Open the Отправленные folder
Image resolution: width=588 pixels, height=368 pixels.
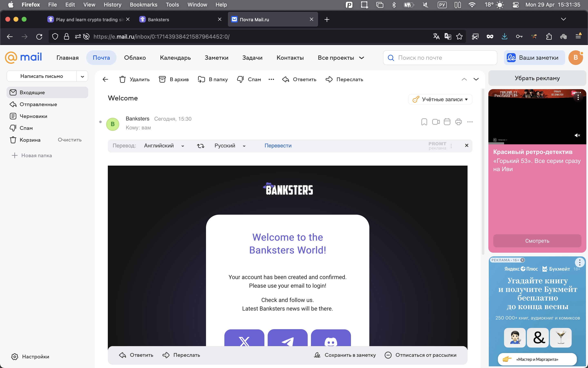pos(47,104)
